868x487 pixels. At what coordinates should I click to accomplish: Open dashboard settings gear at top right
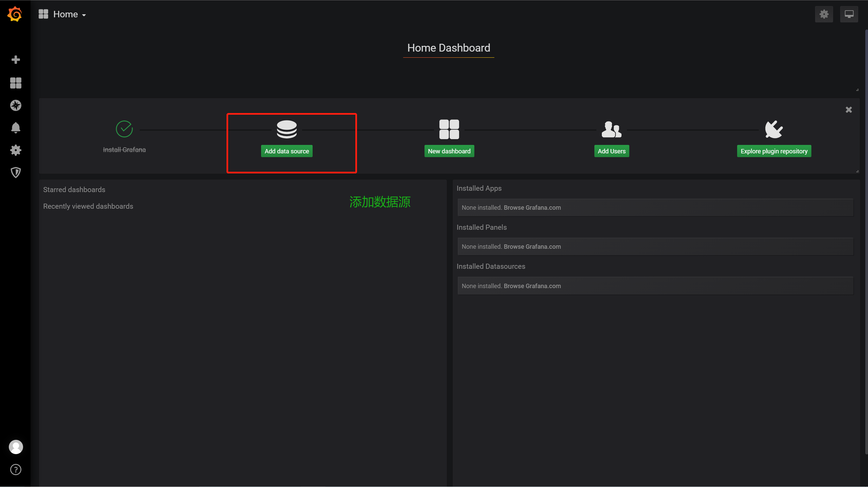pos(824,14)
